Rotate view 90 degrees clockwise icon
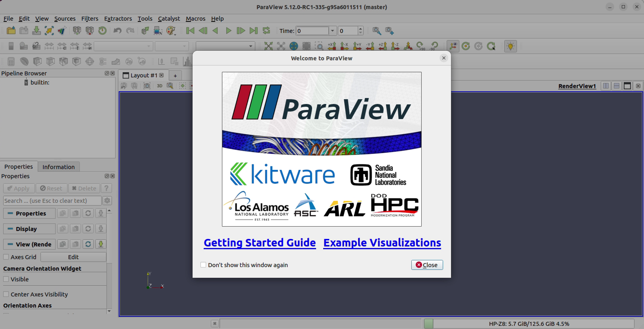Viewport: 644px width, 329px height. [x=421, y=46]
